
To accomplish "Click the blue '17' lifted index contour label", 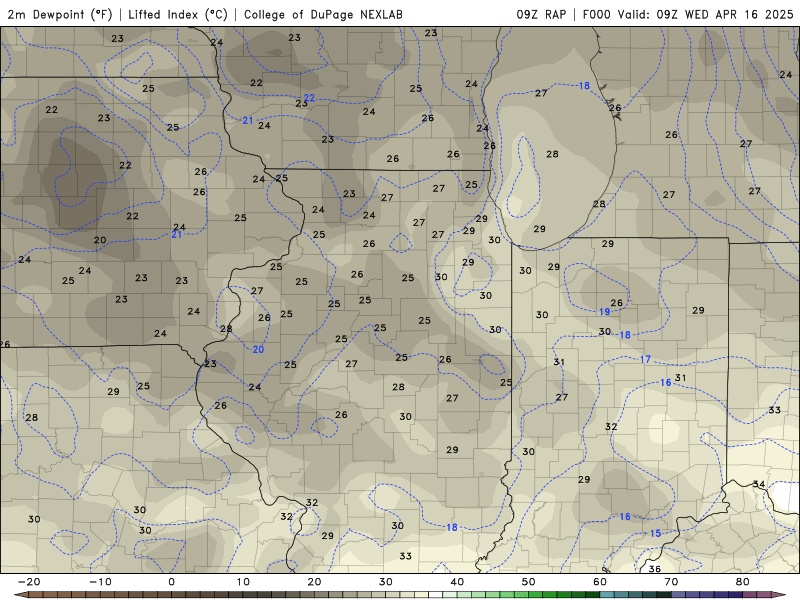I will click(645, 360).
